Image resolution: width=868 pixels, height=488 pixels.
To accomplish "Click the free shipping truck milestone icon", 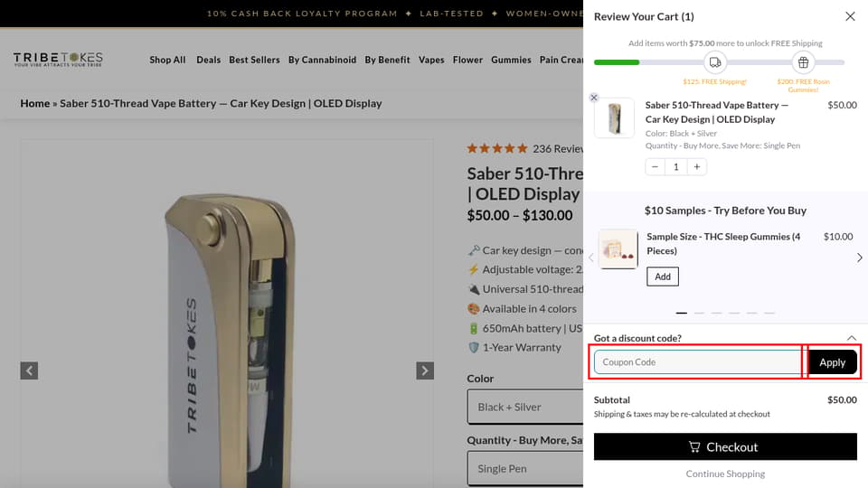I will [714, 62].
